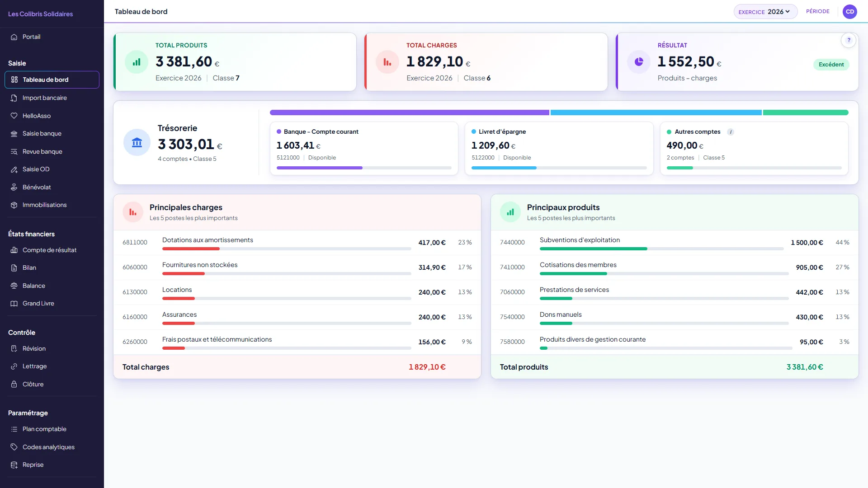Open the Période selector

tap(817, 11)
